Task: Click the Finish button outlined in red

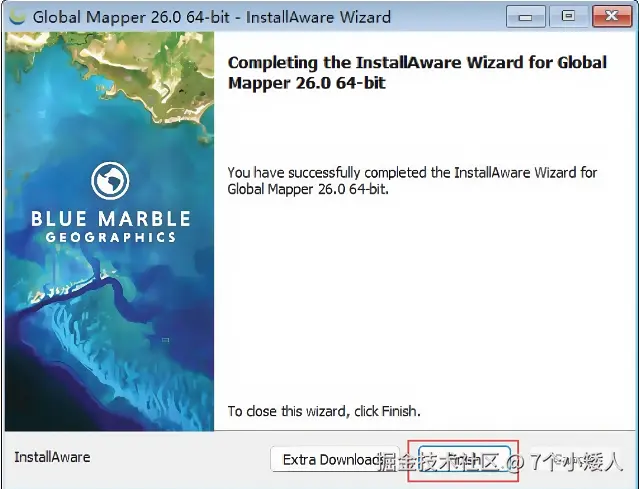Action: pyautogui.click(x=464, y=460)
